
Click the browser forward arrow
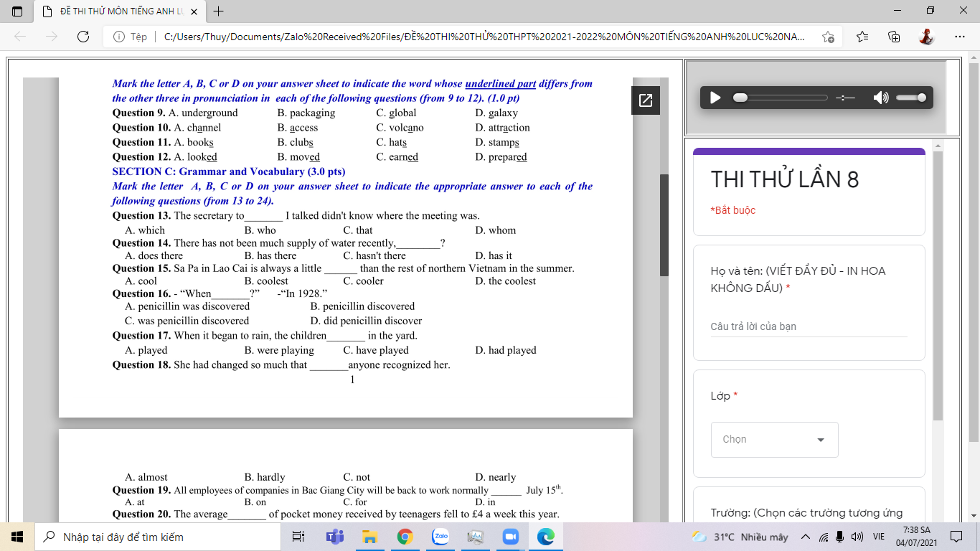(x=52, y=37)
